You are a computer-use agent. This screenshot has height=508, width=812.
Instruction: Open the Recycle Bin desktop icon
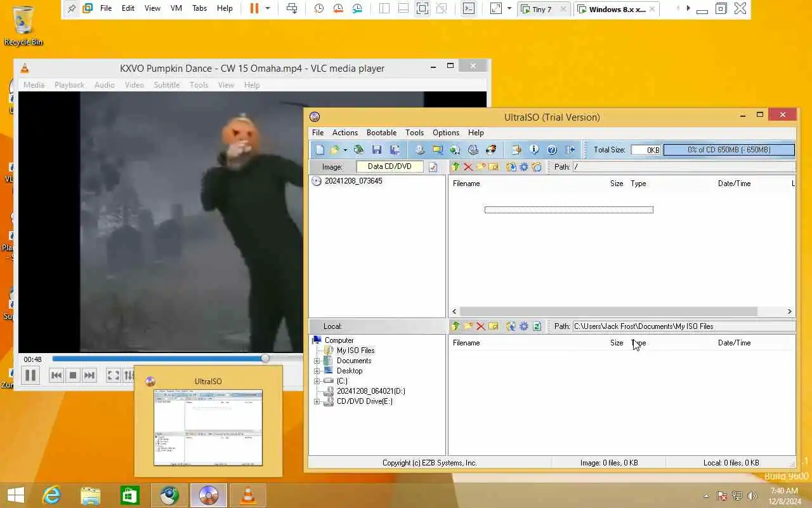pyautogui.click(x=23, y=26)
